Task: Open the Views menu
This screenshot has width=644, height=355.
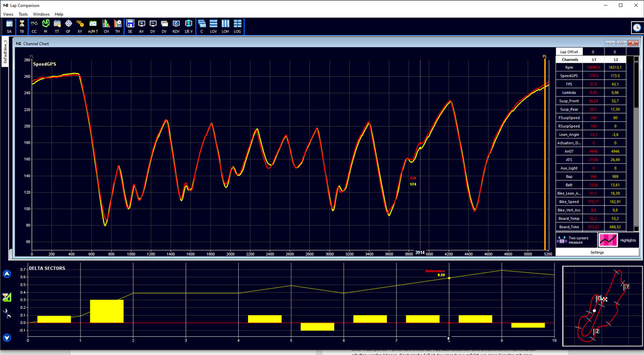Action: pos(8,14)
